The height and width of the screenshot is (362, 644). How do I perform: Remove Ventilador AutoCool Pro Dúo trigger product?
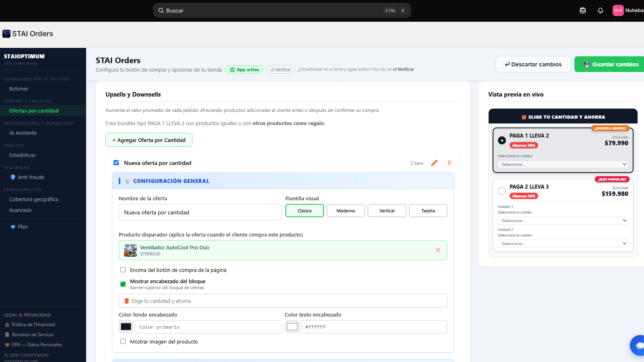pos(438,250)
